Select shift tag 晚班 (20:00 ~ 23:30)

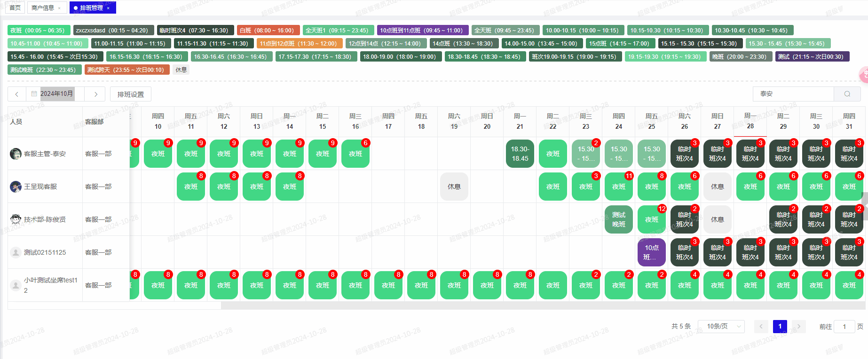point(741,57)
